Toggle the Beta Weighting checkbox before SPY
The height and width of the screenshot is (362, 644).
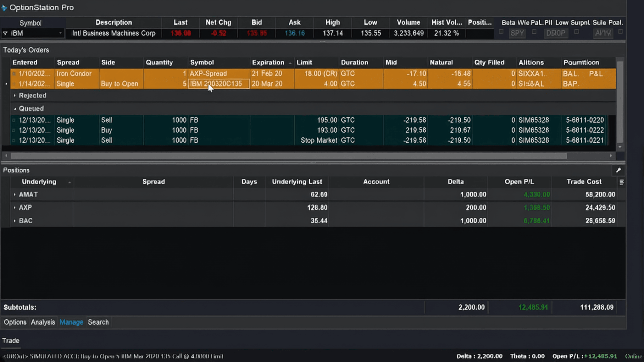tap(501, 32)
